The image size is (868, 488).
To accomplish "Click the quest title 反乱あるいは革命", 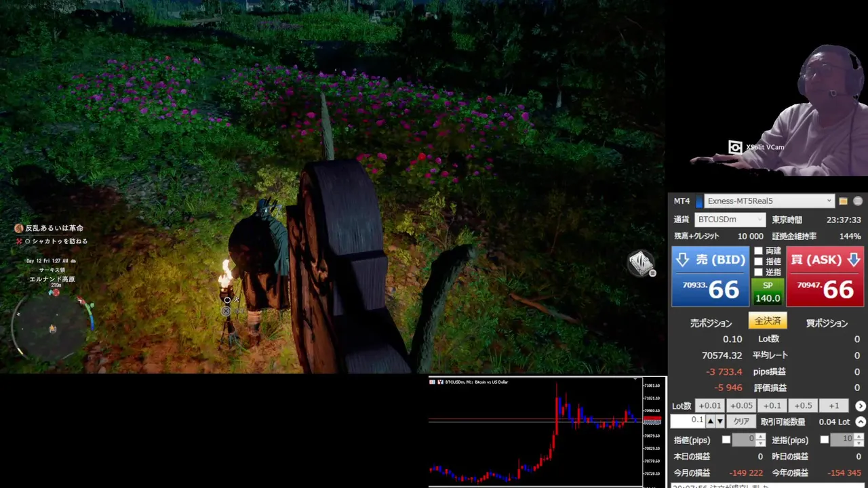I will [x=54, y=228].
